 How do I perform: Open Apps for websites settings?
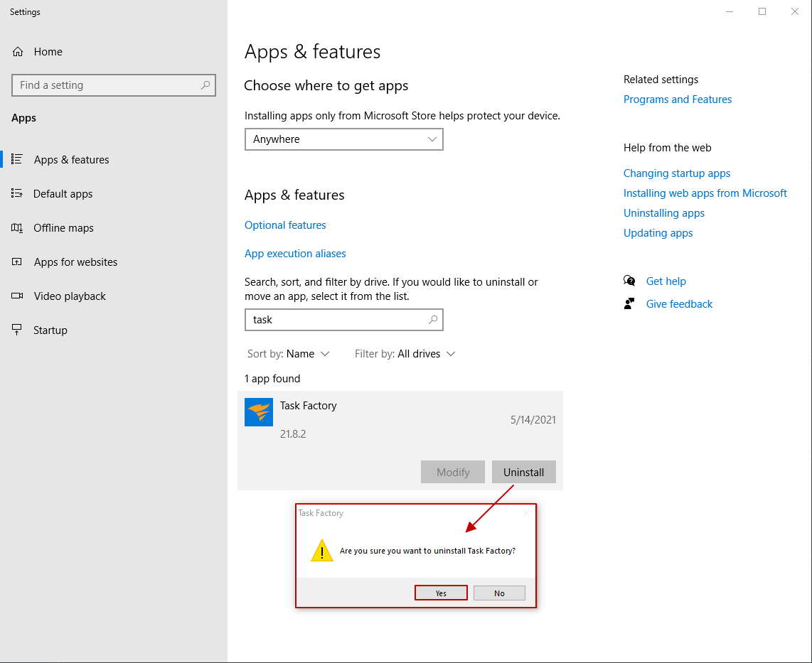tap(16, 262)
